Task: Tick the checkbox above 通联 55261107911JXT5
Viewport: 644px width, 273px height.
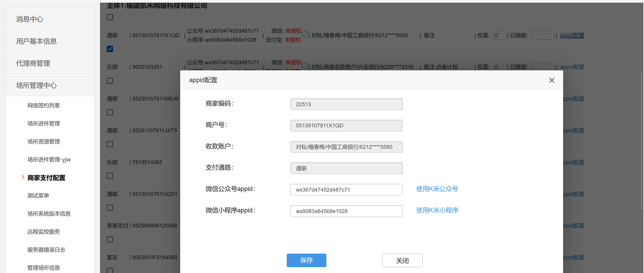Action: pyautogui.click(x=110, y=112)
